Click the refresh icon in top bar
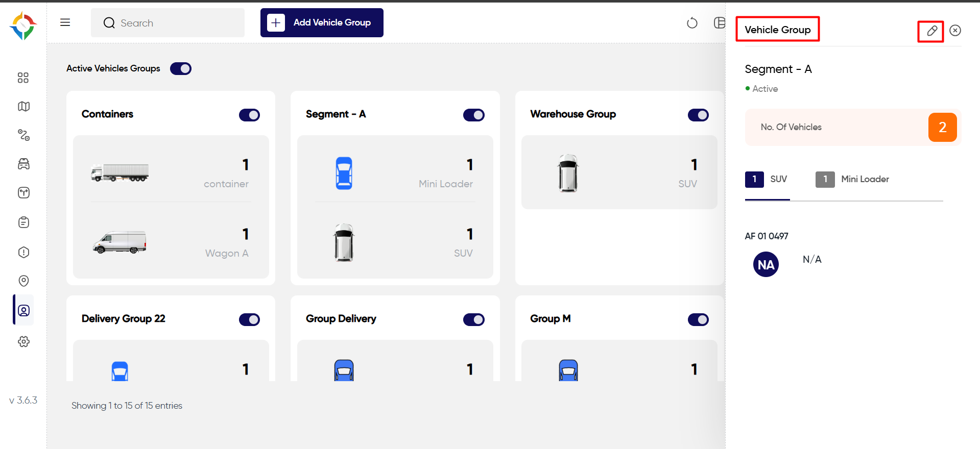Screen dimensions: 980x449 click(692, 23)
